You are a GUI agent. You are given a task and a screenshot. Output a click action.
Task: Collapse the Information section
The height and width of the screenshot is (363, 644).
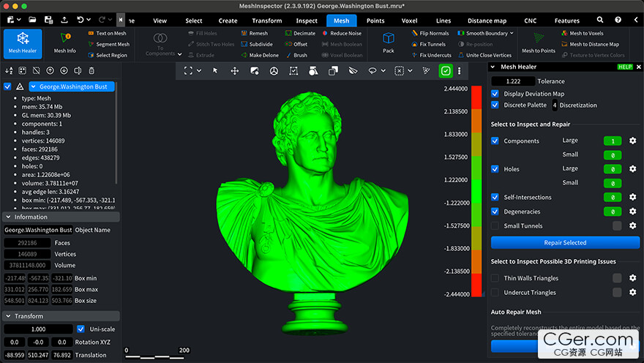[9, 217]
